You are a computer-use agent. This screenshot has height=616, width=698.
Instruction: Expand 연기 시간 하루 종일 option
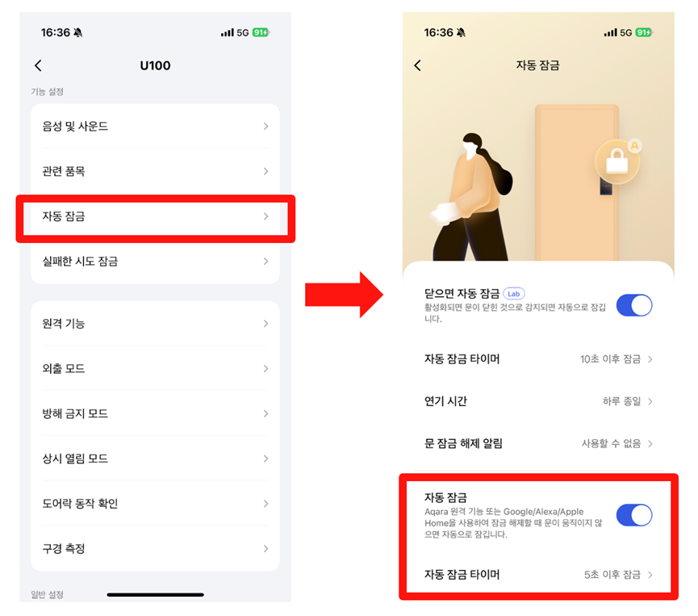coord(538,401)
